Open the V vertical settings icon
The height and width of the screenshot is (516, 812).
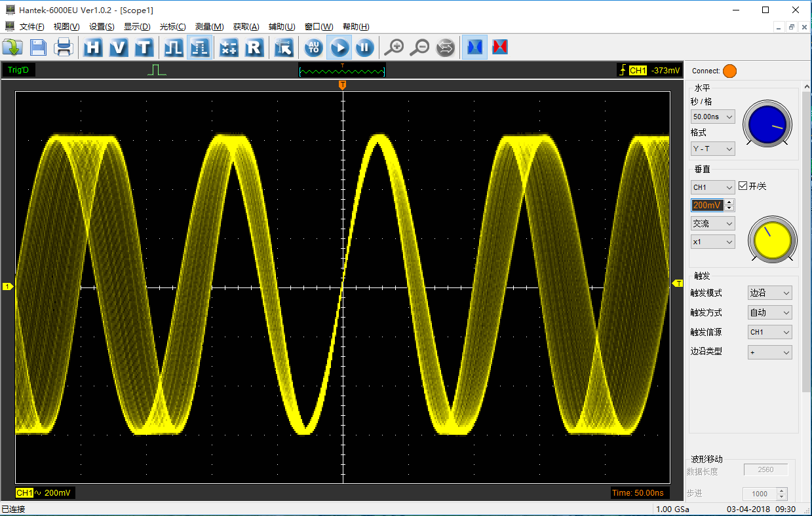pyautogui.click(x=119, y=47)
